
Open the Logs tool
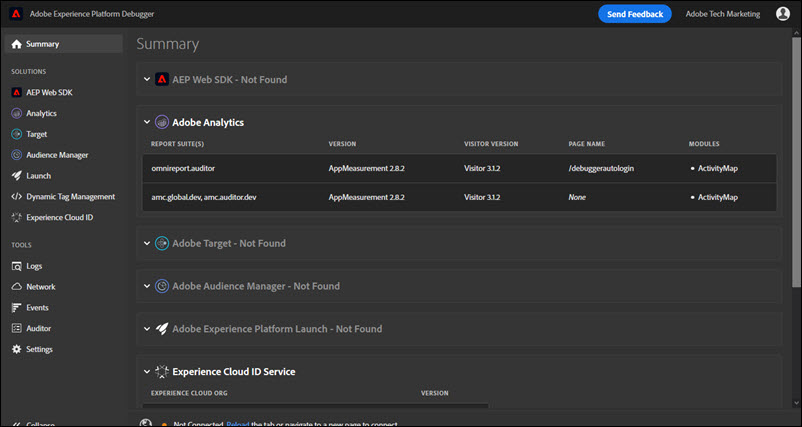(x=34, y=266)
